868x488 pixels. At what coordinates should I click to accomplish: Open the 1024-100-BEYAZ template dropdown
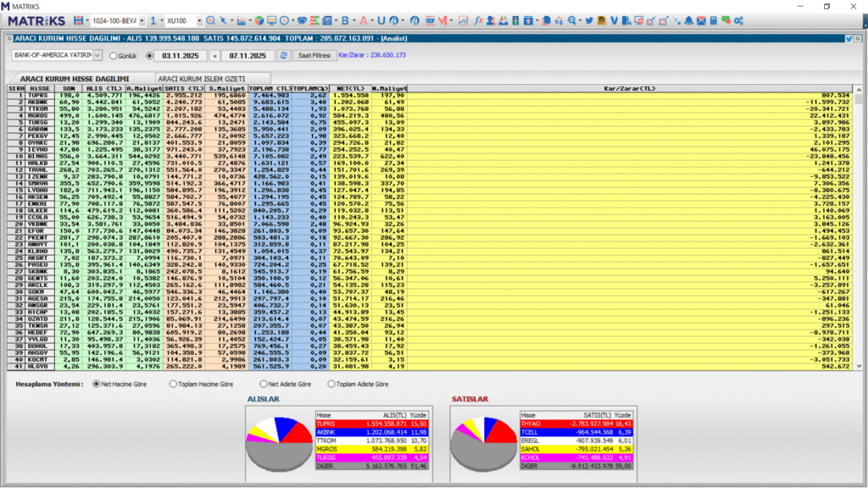coord(142,19)
